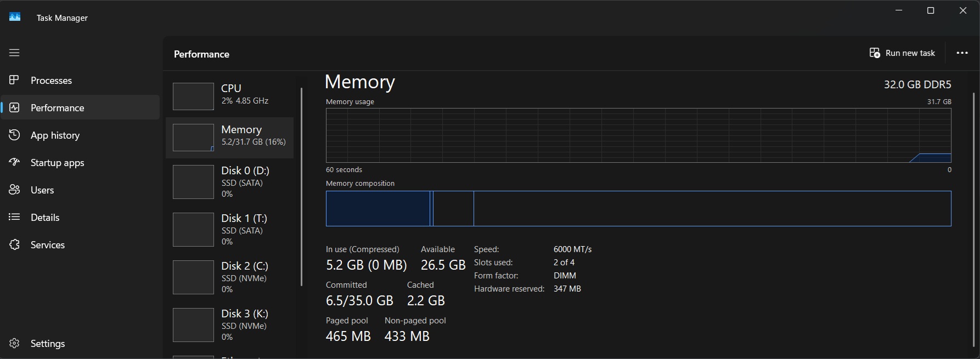Click the Settings gear icon

14,343
